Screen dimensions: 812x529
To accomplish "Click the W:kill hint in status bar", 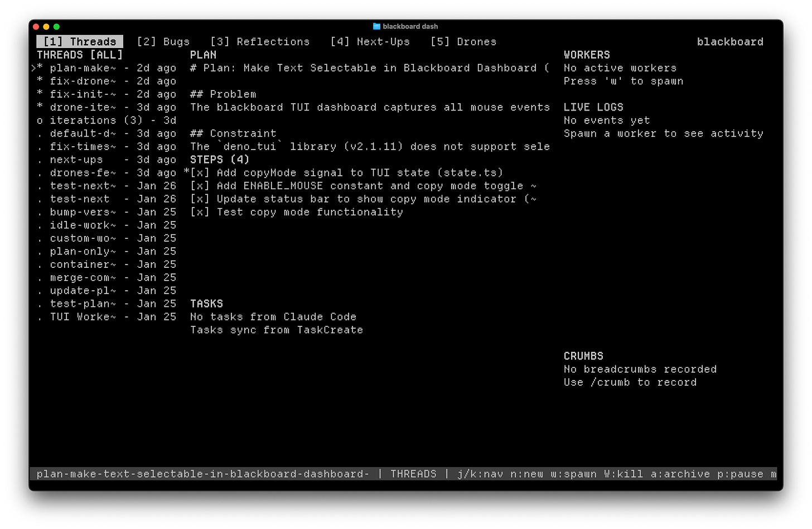I will coord(623,474).
